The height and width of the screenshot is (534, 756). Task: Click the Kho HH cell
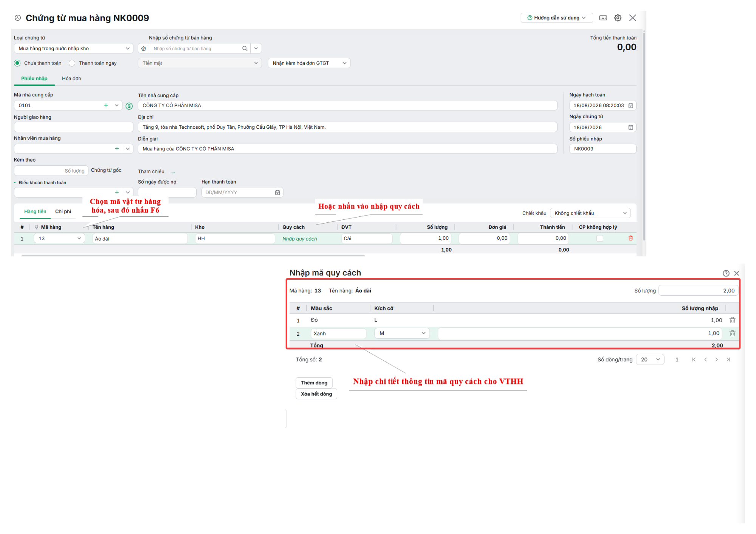[x=235, y=238]
